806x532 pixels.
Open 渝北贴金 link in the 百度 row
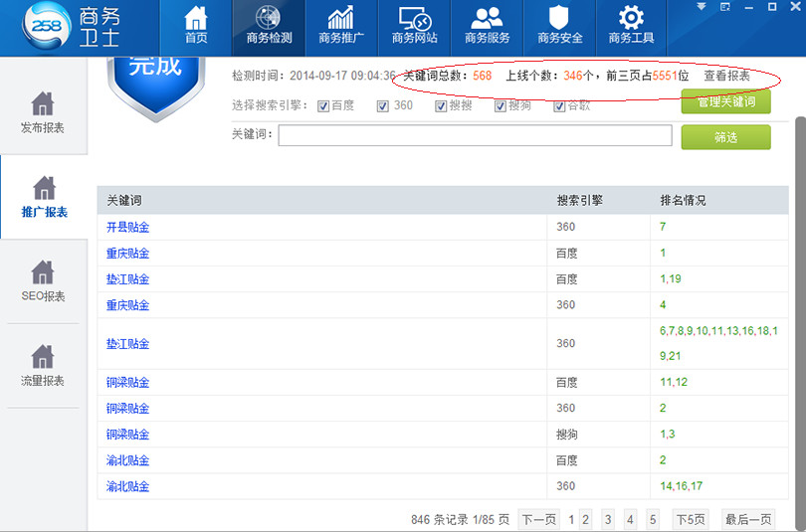[x=127, y=460]
